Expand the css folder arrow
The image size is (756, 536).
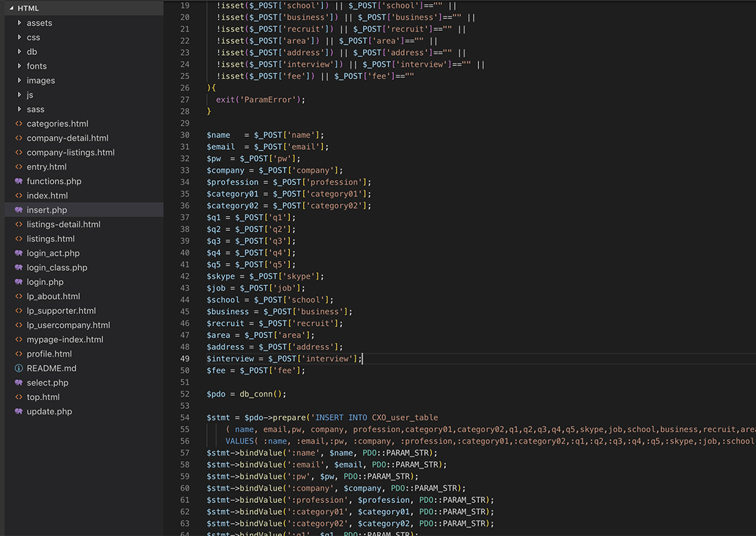click(x=19, y=37)
